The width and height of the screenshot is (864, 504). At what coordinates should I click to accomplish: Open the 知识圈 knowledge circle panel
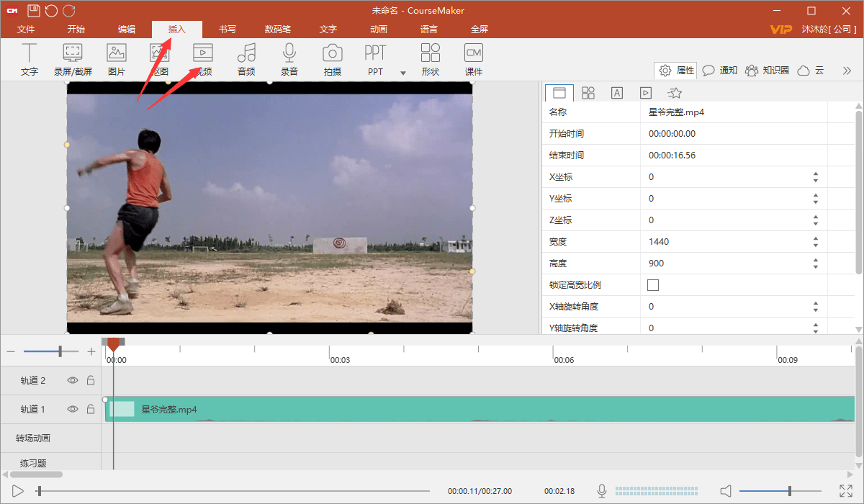[768, 71]
